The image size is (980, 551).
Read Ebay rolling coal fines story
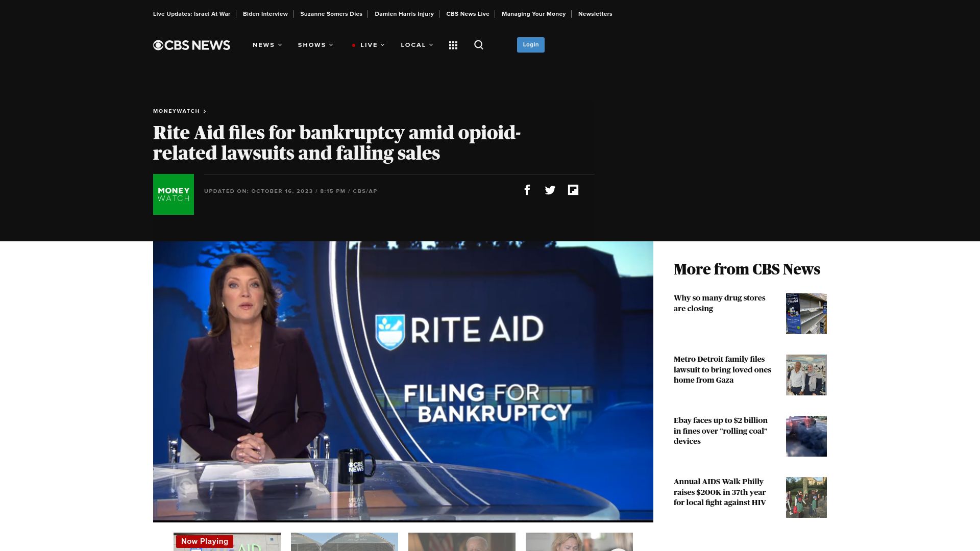pos(721,431)
